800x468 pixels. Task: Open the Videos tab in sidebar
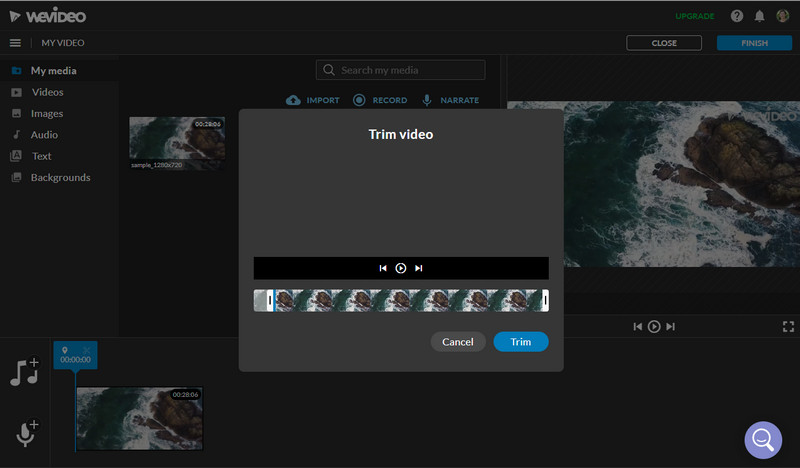[47, 92]
